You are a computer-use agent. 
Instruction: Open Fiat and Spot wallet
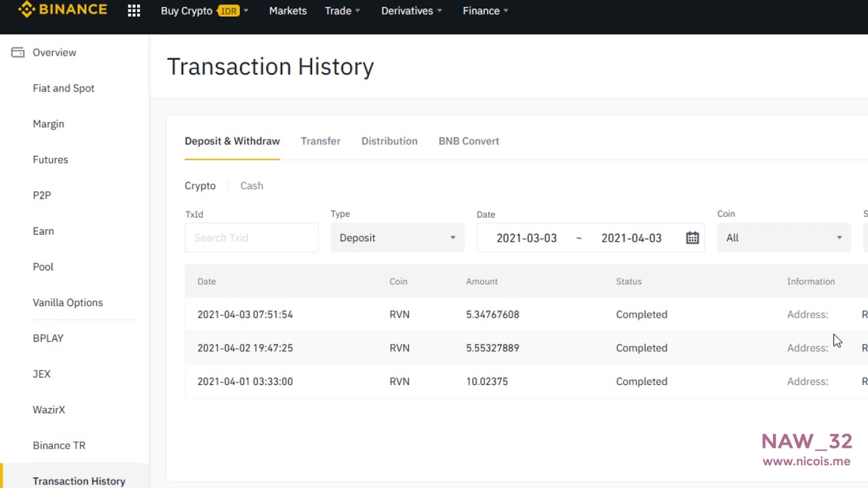click(x=64, y=88)
